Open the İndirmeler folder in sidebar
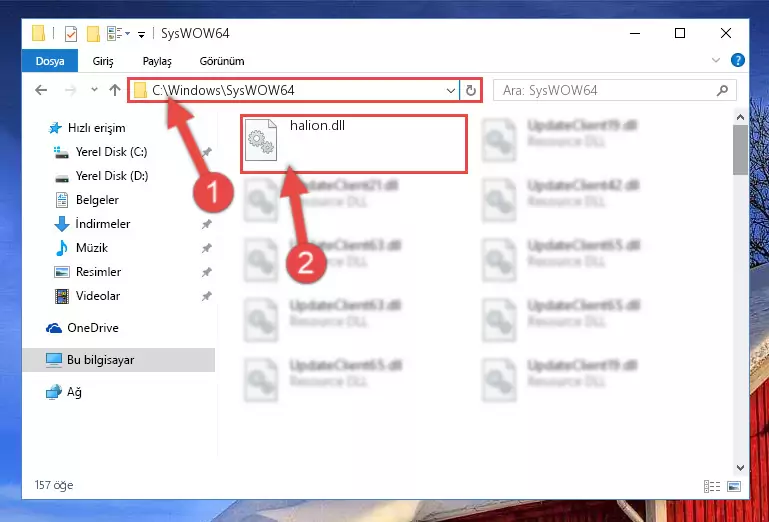Image resolution: width=769 pixels, height=522 pixels. coord(103,224)
